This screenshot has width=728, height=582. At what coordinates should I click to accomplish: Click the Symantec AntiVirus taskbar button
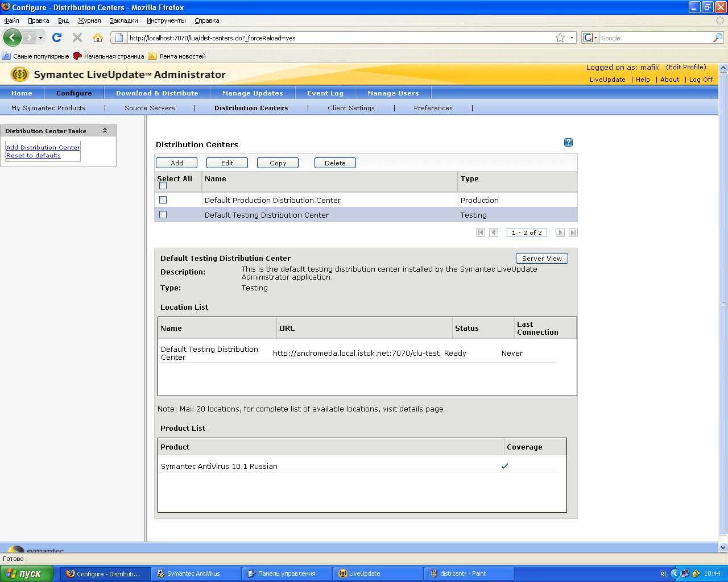[193, 573]
